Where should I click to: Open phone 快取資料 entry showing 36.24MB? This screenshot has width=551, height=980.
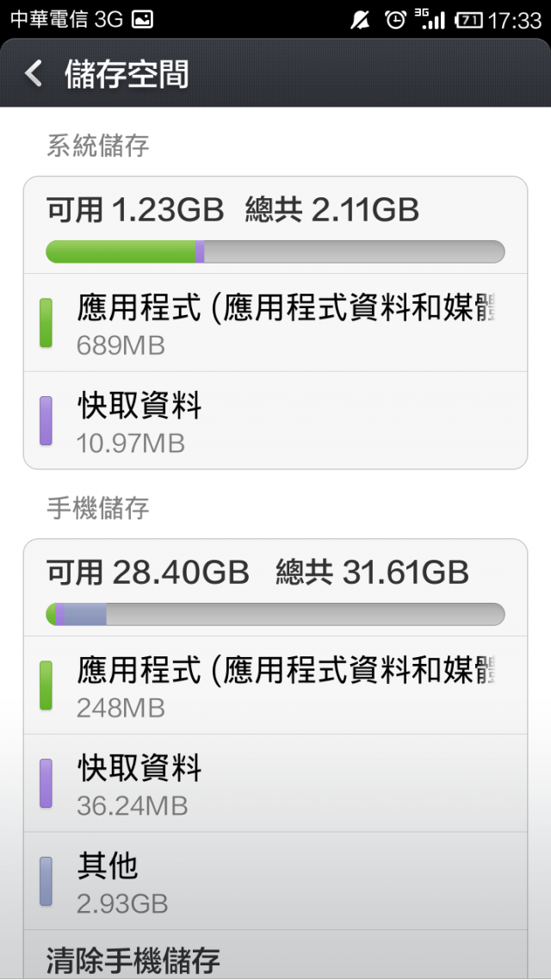pyautogui.click(x=275, y=783)
